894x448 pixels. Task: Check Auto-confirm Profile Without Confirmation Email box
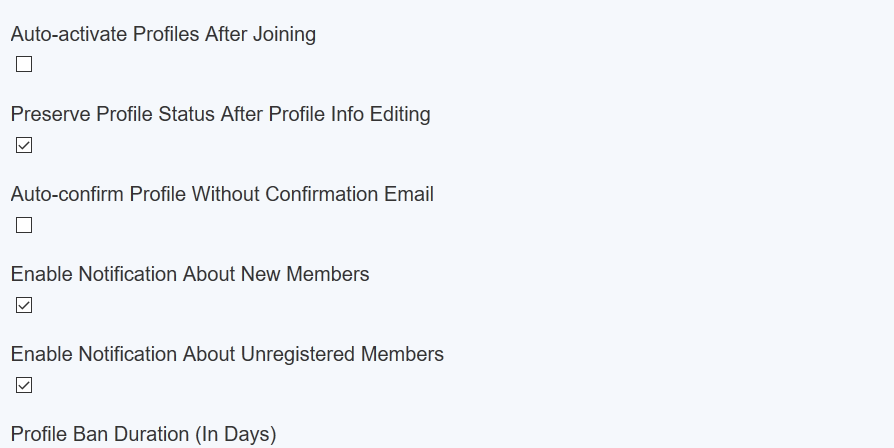(x=24, y=225)
